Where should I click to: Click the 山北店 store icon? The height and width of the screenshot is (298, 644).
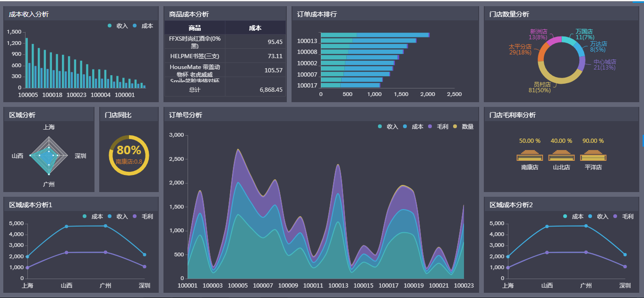pos(561,156)
